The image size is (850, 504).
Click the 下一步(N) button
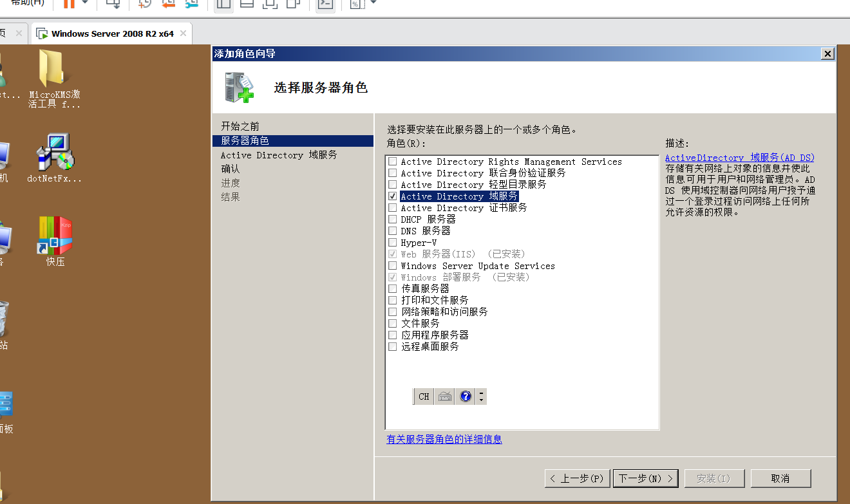(646, 478)
